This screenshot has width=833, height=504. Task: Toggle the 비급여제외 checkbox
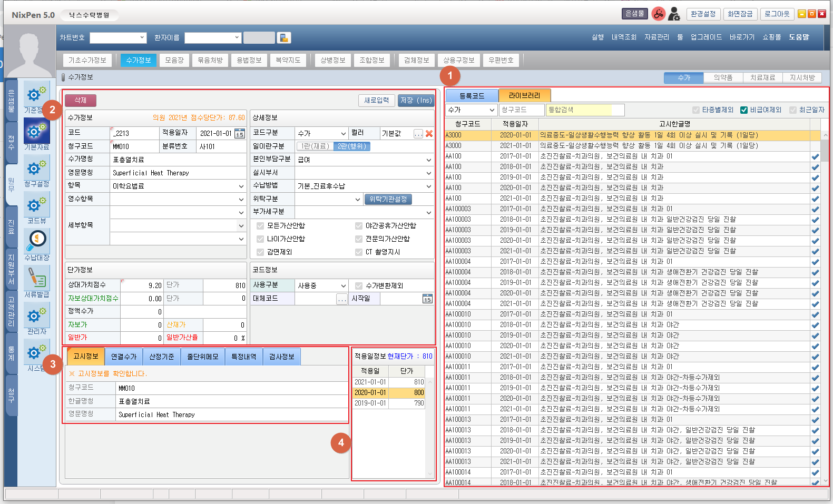point(744,110)
